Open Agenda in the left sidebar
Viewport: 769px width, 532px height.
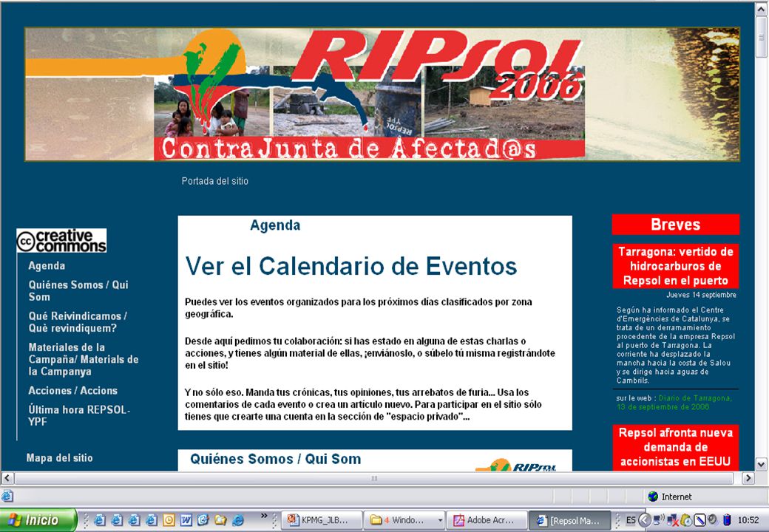click(47, 265)
